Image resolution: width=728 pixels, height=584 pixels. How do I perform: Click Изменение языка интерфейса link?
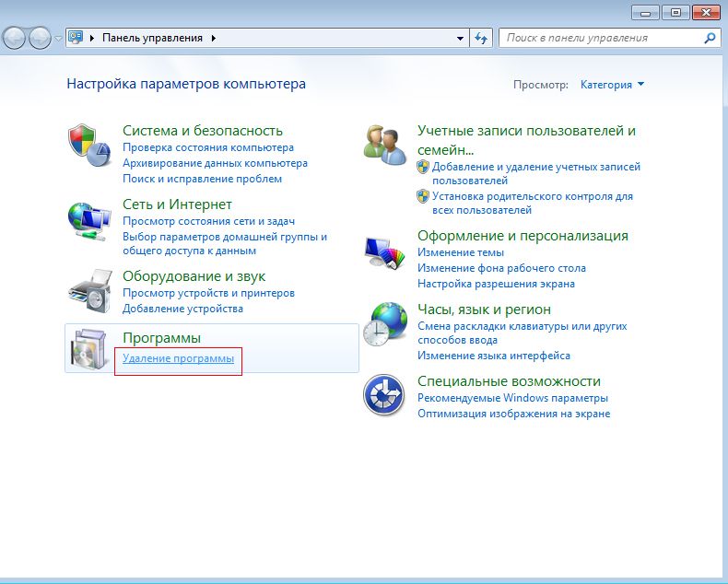click(494, 356)
